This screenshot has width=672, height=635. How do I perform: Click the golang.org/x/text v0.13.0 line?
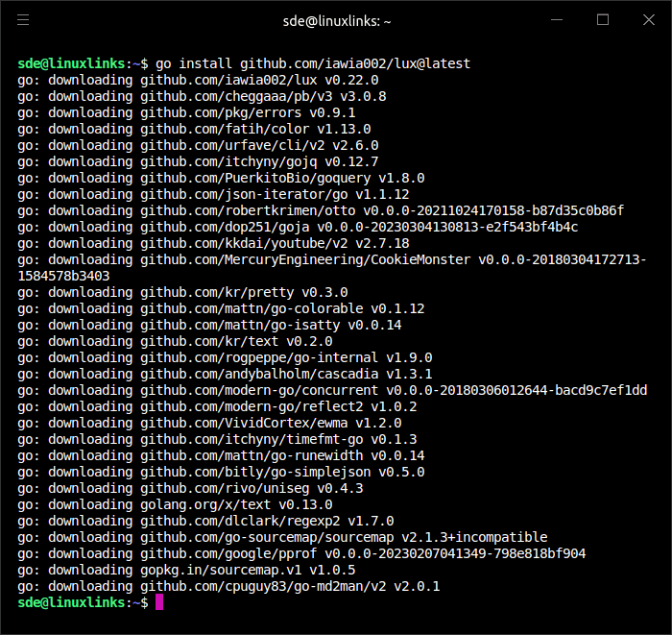(175, 504)
